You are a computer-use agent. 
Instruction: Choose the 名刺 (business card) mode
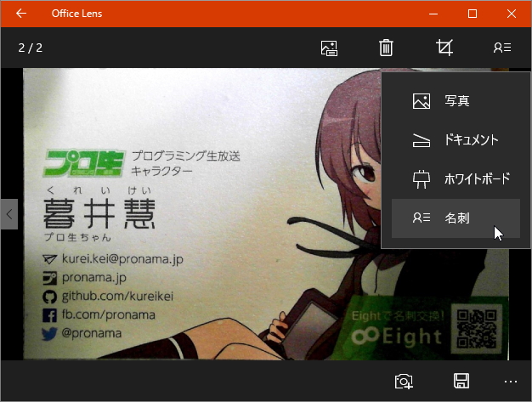456,218
